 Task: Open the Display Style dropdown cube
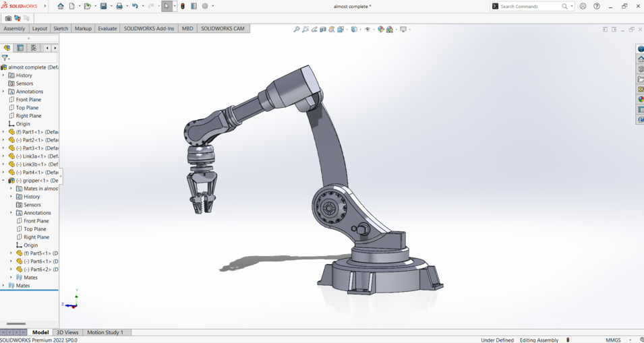point(354,29)
